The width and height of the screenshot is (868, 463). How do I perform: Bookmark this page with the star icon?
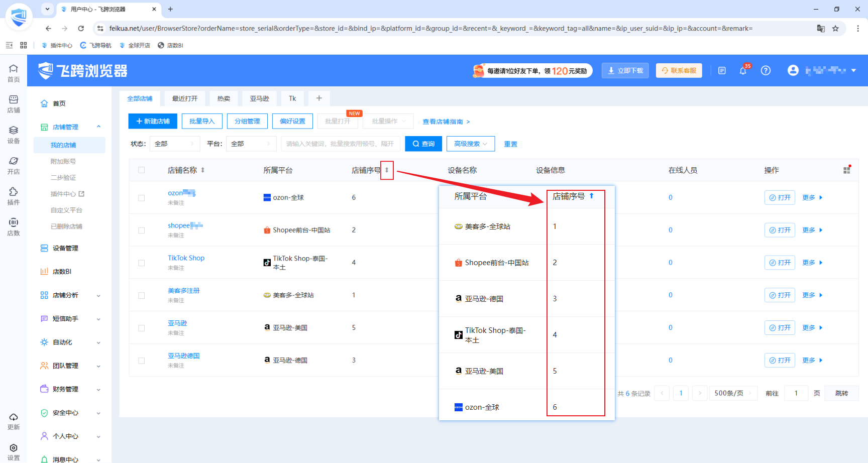point(835,29)
